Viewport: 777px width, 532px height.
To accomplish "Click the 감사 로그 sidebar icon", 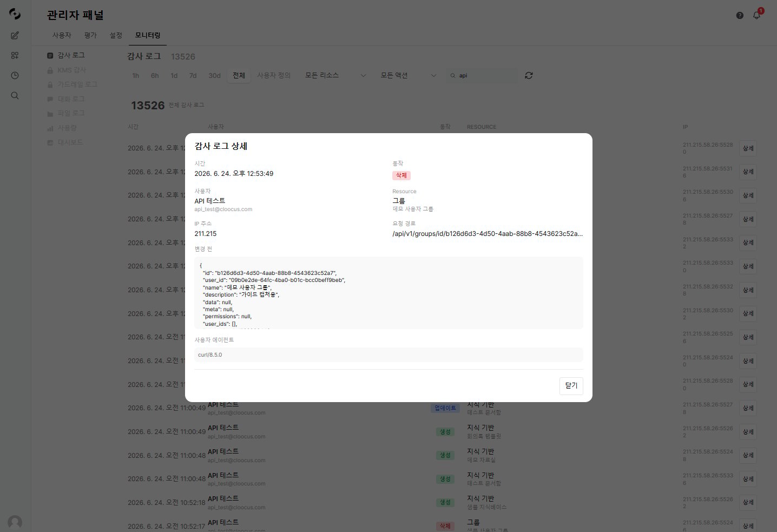I will pyautogui.click(x=50, y=55).
